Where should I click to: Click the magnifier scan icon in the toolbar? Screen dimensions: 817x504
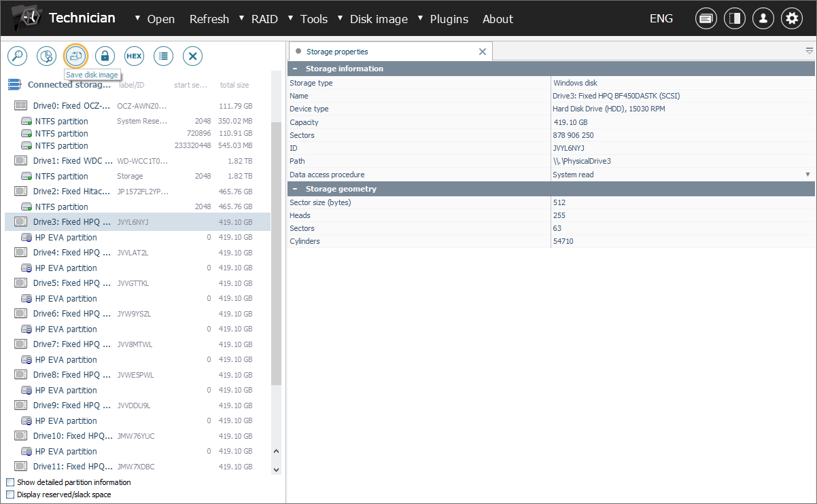coord(17,56)
